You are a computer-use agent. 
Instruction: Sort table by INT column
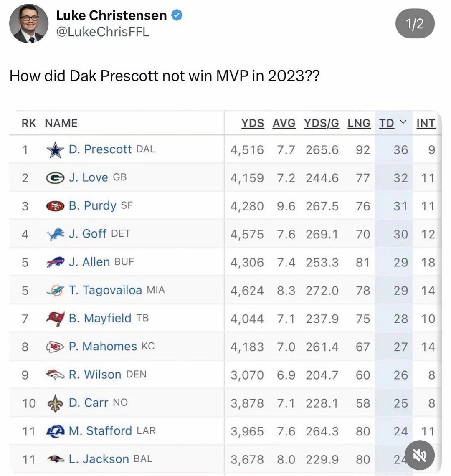426,123
